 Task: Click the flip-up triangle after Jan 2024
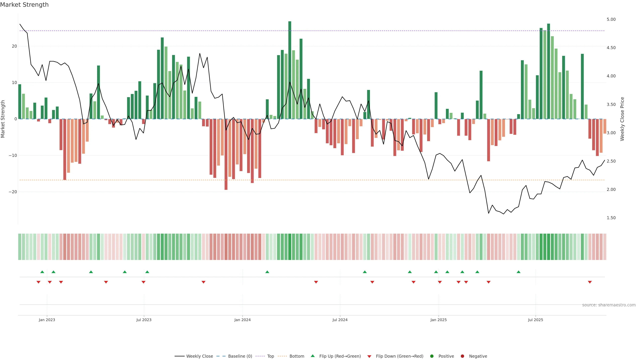coord(267,272)
